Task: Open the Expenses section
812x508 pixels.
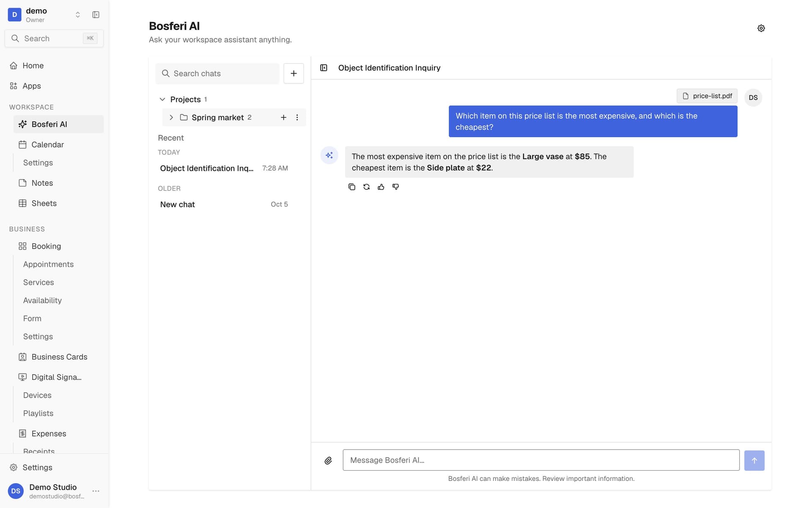Action: click(x=58, y=434)
